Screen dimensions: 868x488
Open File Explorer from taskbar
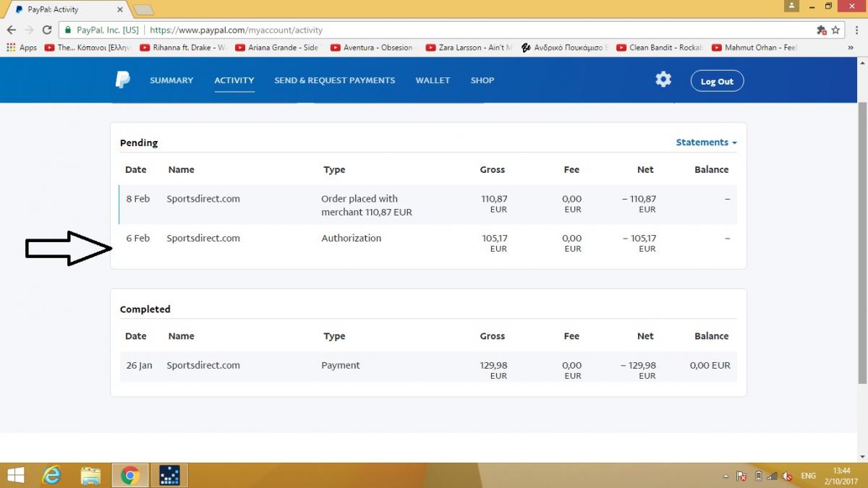(x=90, y=475)
